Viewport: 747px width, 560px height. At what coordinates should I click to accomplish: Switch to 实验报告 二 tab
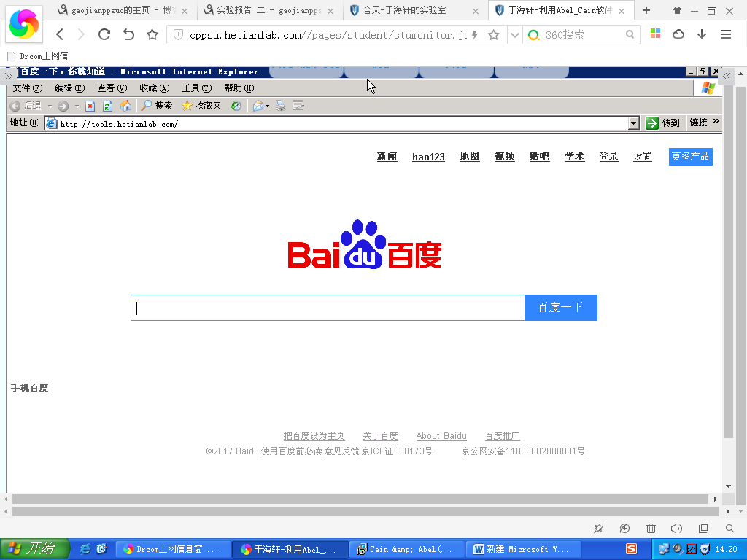[x=268, y=10]
